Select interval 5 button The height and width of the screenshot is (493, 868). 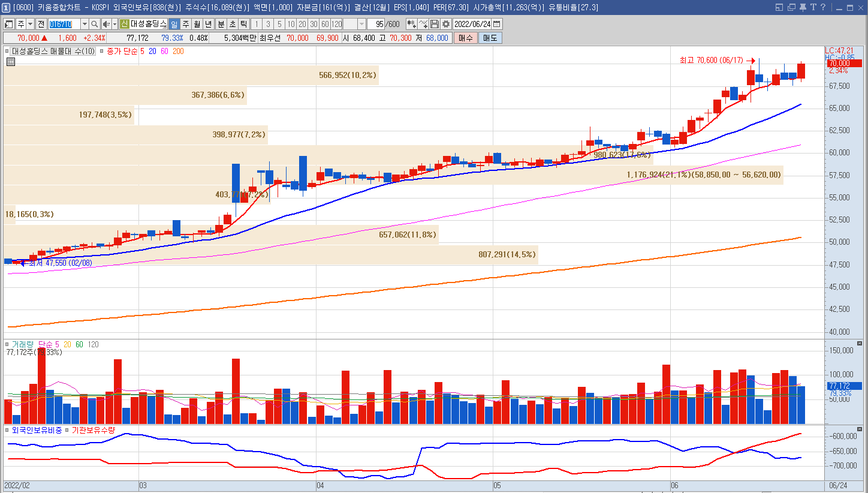coord(279,24)
